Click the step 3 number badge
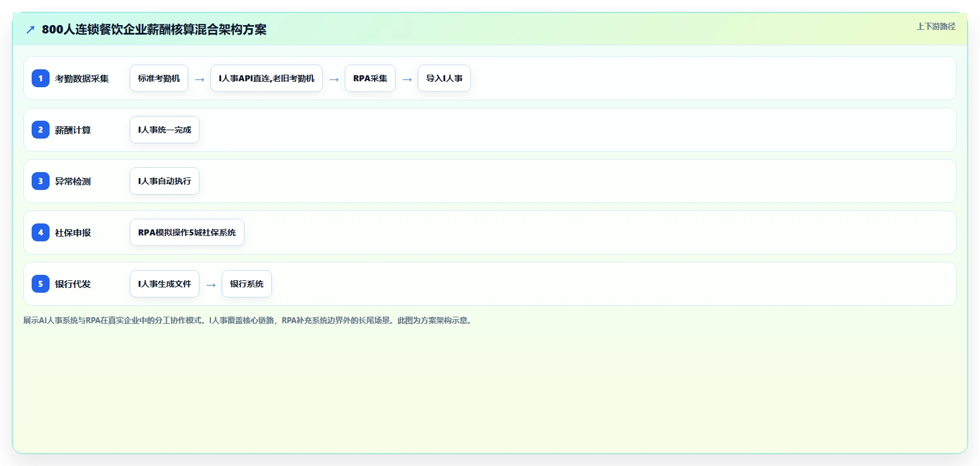This screenshot has width=980, height=466. (x=41, y=181)
